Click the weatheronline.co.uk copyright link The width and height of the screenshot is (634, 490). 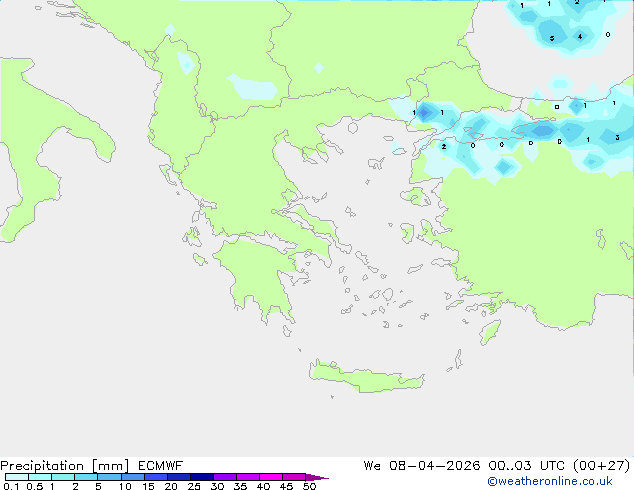pyautogui.click(x=550, y=481)
